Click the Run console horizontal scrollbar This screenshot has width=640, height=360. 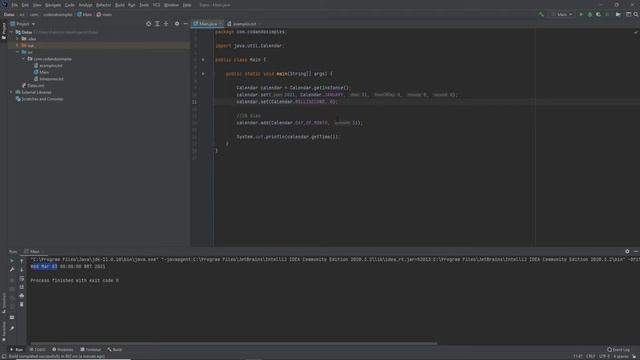(x=233, y=343)
